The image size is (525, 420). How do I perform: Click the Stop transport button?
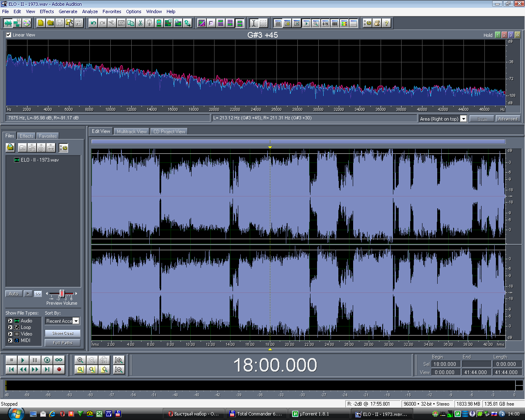[x=11, y=360]
